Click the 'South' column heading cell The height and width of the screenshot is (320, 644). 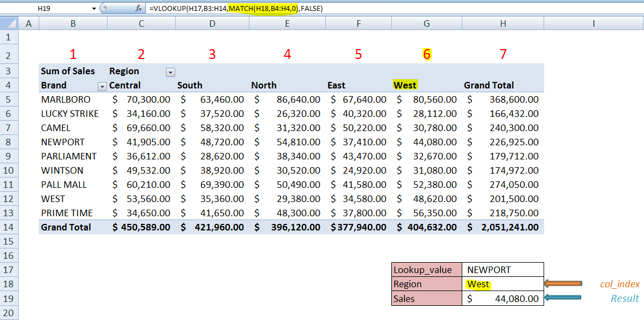[212, 85]
